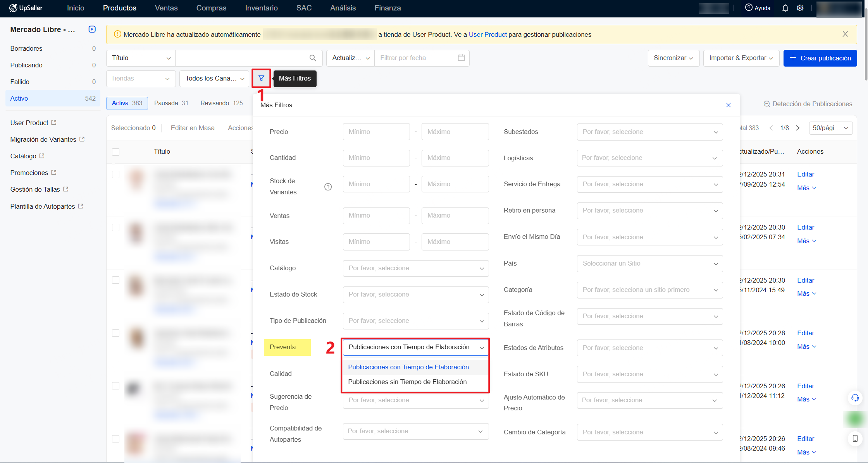Follow the User Product link in banner

coord(487,34)
